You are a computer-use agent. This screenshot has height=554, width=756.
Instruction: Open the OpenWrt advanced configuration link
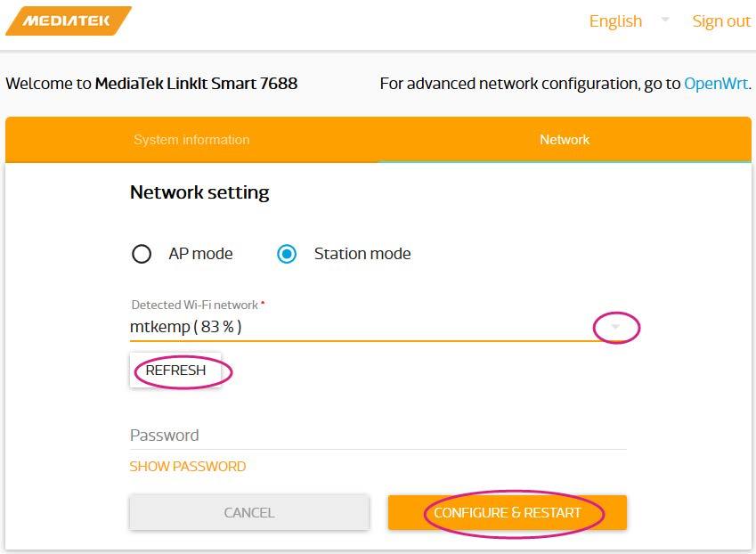point(716,84)
